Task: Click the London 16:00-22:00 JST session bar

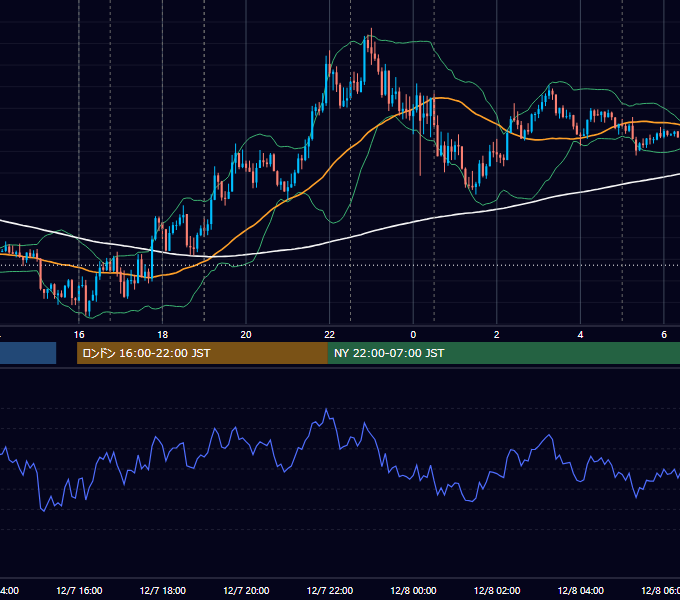Action: [x=202, y=353]
